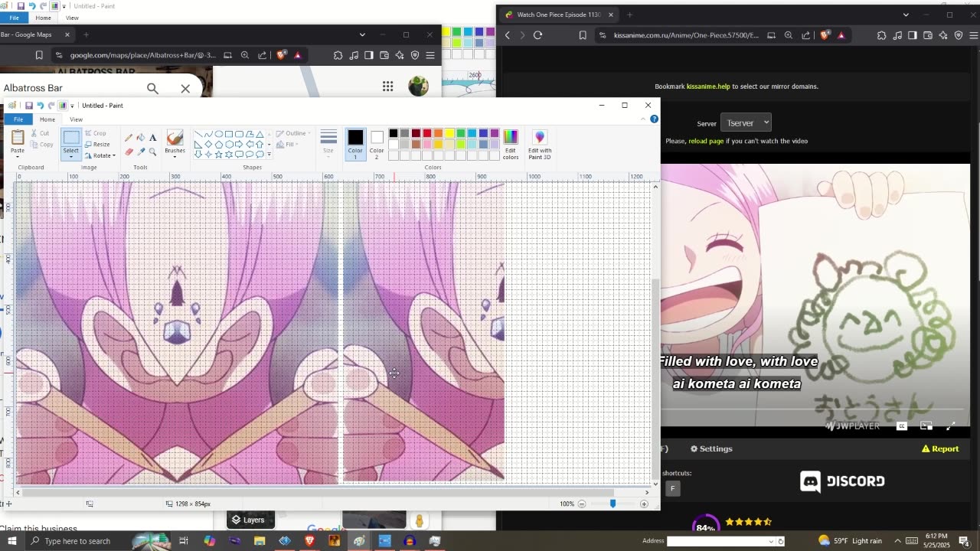Select the Magnifier tool
This screenshot has width=980, height=551.
point(153,151)
